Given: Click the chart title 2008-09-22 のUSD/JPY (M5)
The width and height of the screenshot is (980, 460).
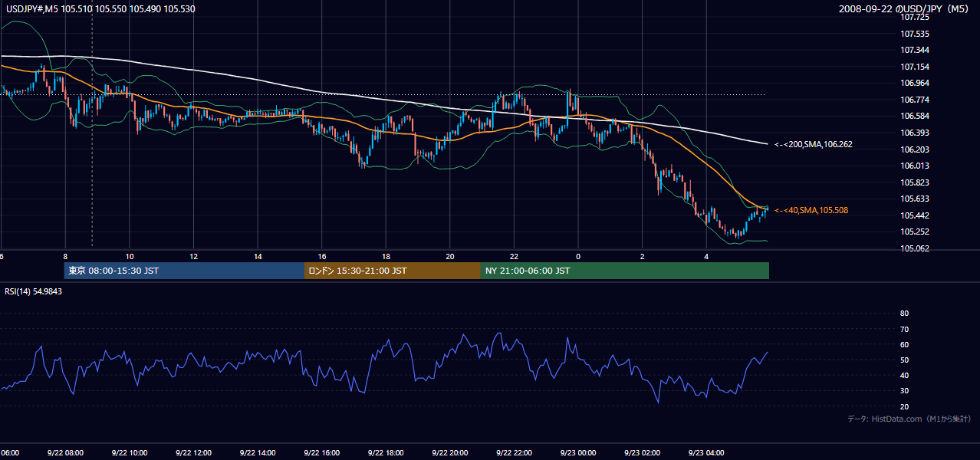Looking at the screenshot, I should coord(905,9).
